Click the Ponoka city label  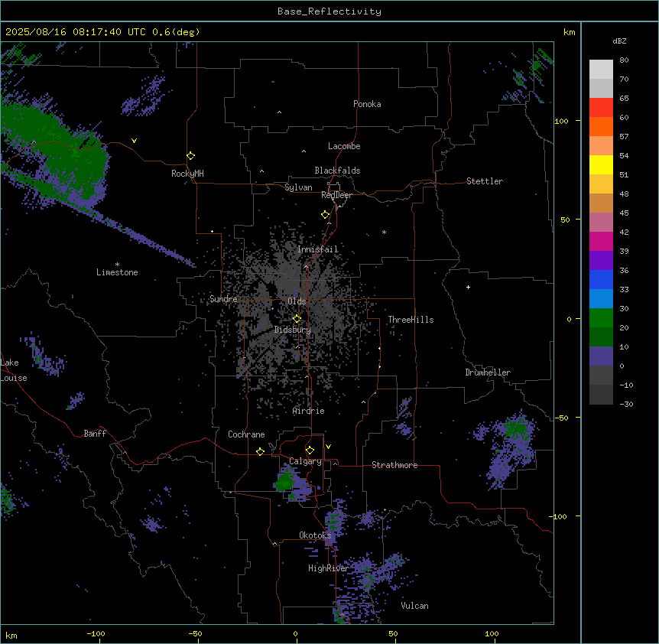pyautogui.click(x=367, y=104)
